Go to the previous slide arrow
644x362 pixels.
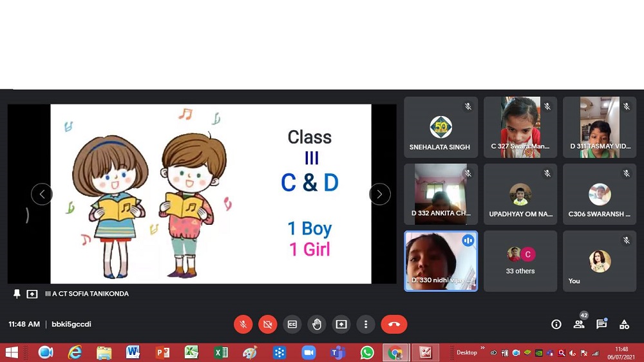pos(42,194)
